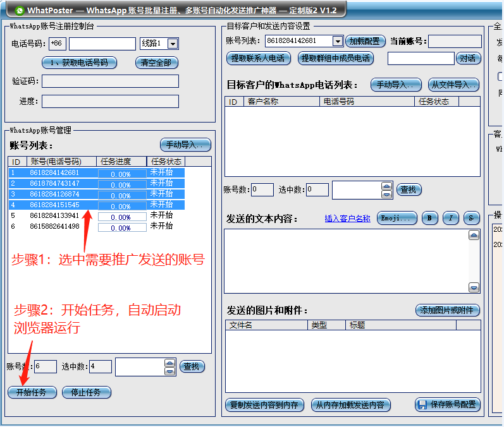Click 文件名 column header in attachments

coord(267,325)
